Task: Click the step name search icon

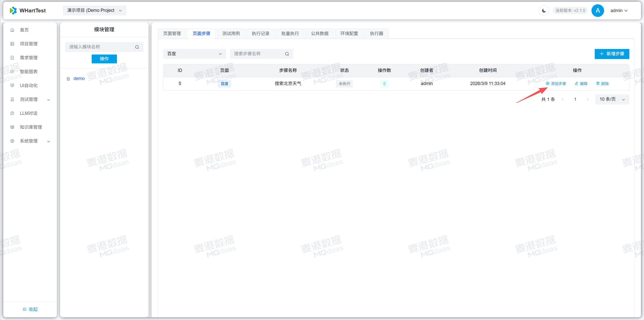Action: (x=287, y=54)
